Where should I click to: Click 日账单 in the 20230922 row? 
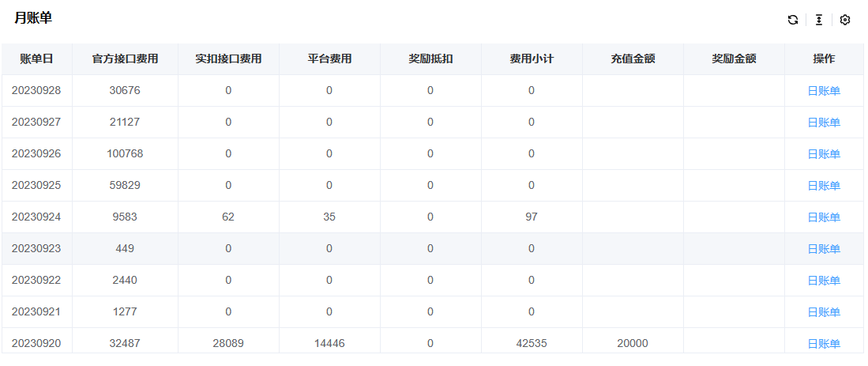pyautogui.click(x=824, y=281)
